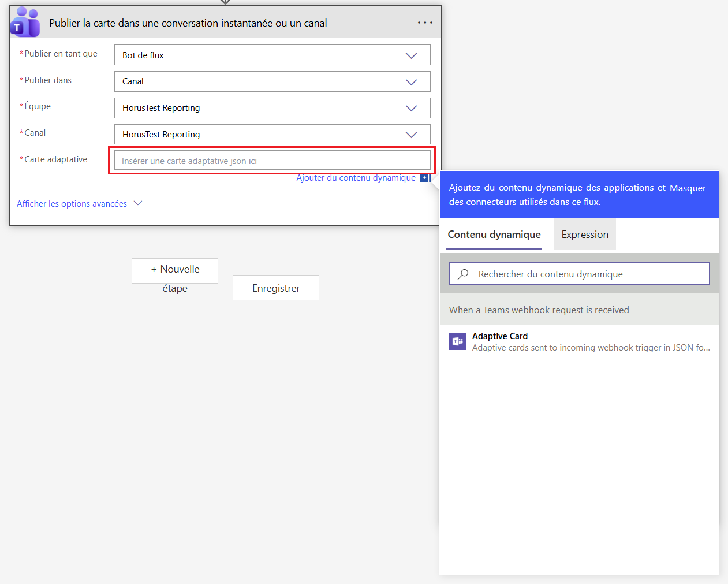Click Masquer in the blue banner
728x584 pixels.
pyautogui.click(x=688, y=188)
